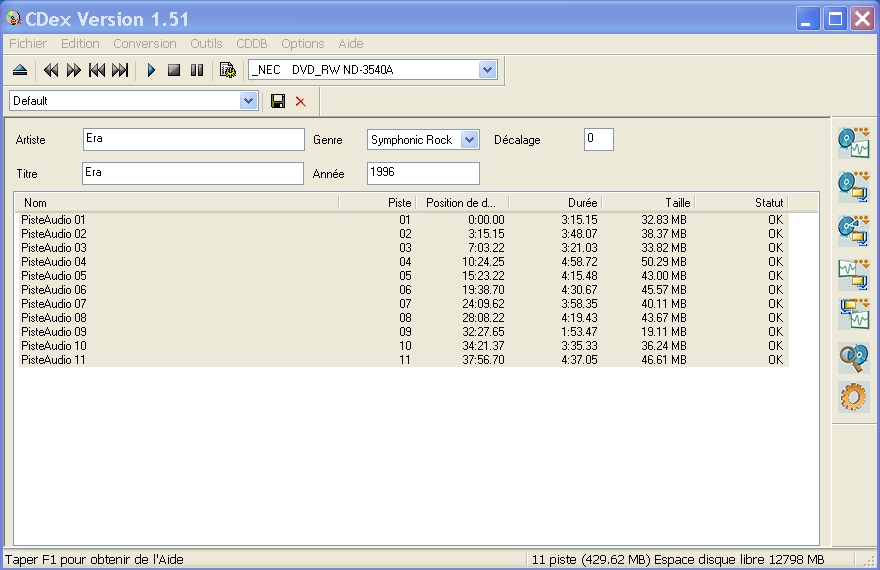The width and height of the screenshot is (880, 570).
Task: Click the start position 37:56.70 cell
Action: [x=483, y=360]
